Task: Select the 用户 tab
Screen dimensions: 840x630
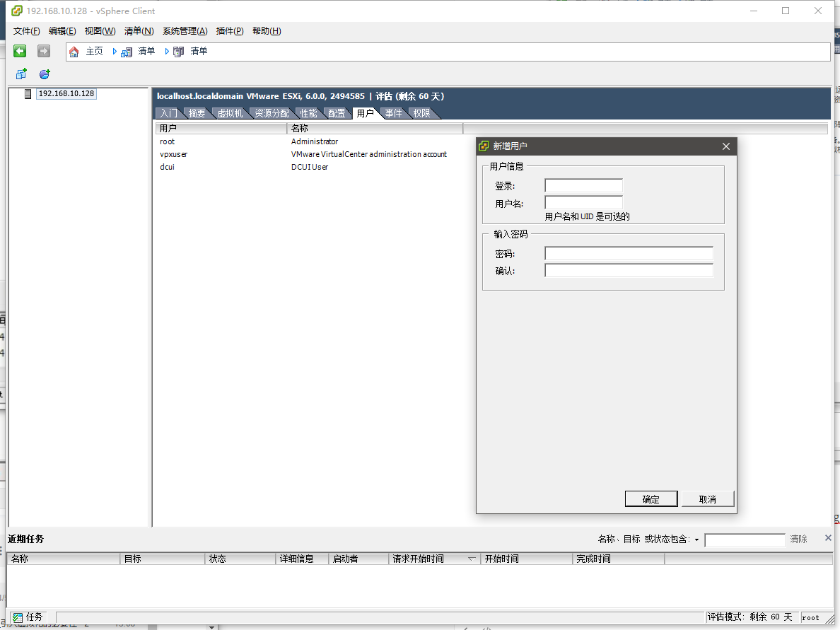Action: pos(366,113)
